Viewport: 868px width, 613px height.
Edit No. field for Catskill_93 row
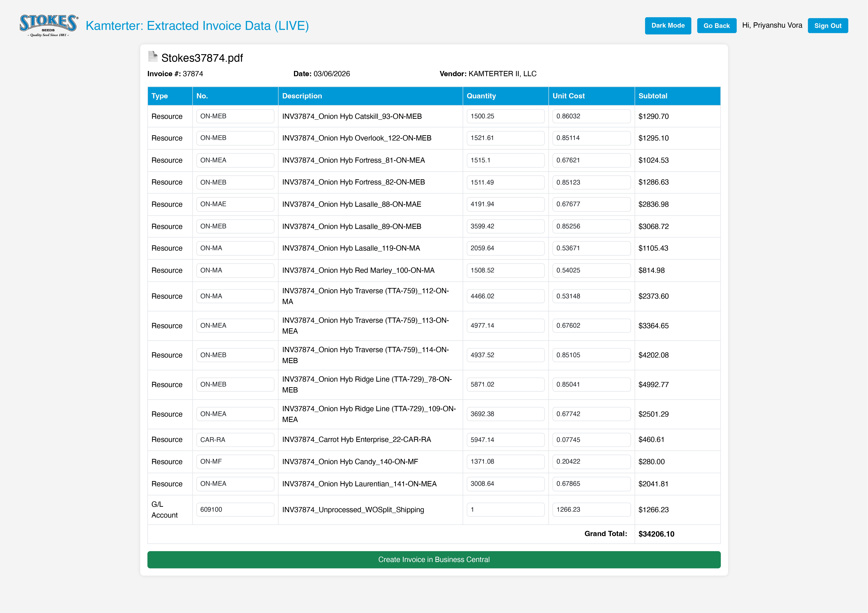coord(235,116)
